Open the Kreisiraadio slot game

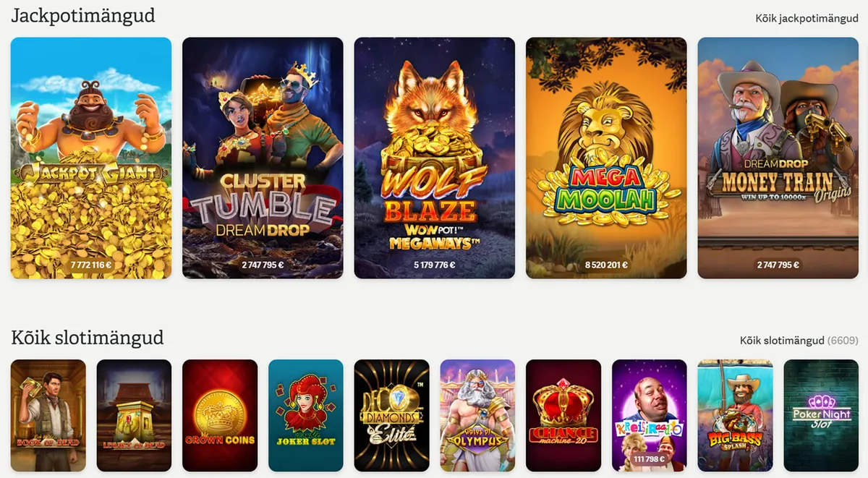[650, 416]
